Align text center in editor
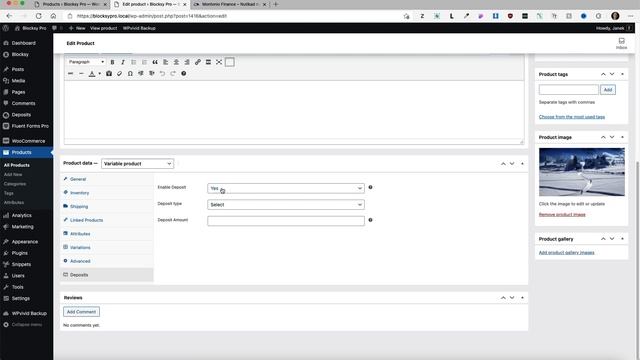Screen dimensions: 640x360 click(x=176, y=62)
